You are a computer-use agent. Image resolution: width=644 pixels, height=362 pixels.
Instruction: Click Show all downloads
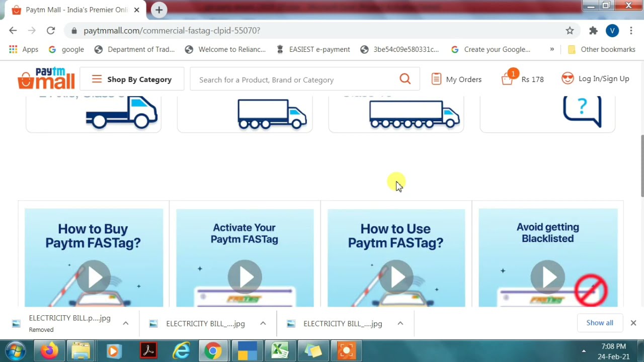[x=600, y=323]
